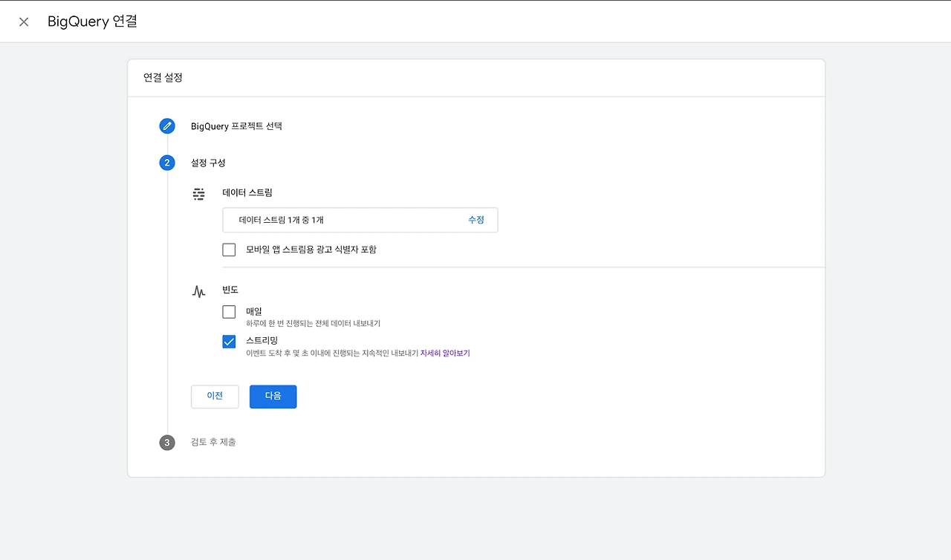Click the 하루에 한 번 진행되는 전체 데이터 내보내기 description
Image resolution: width=951 pixels, height=560 pixels.
point(313,324)
